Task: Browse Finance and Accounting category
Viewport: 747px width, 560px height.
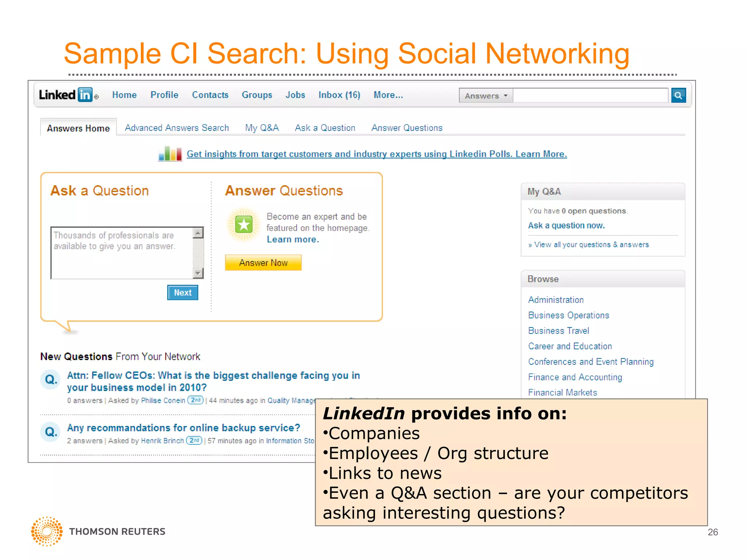Action: pos(575,377)
